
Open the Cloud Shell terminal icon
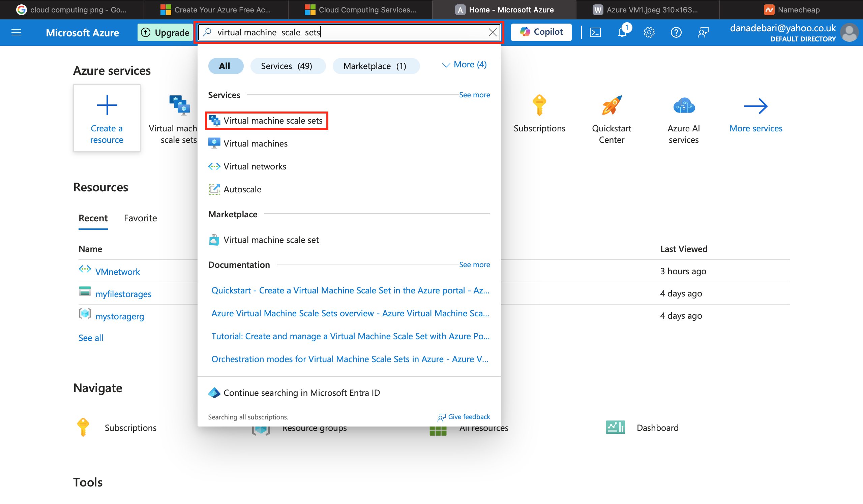point(595,32)
